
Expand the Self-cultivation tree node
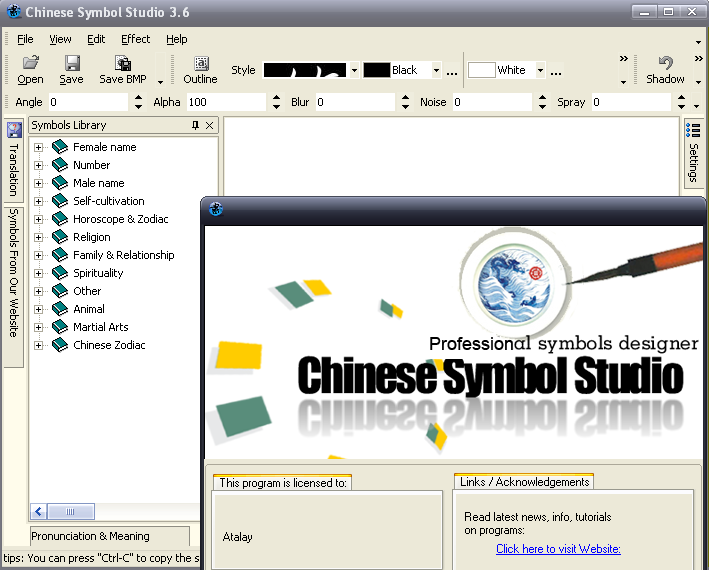click(x=38, y=202)
